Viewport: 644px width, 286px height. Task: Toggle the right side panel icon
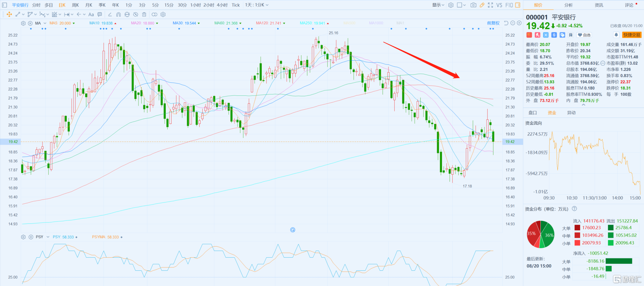(518, 5)
